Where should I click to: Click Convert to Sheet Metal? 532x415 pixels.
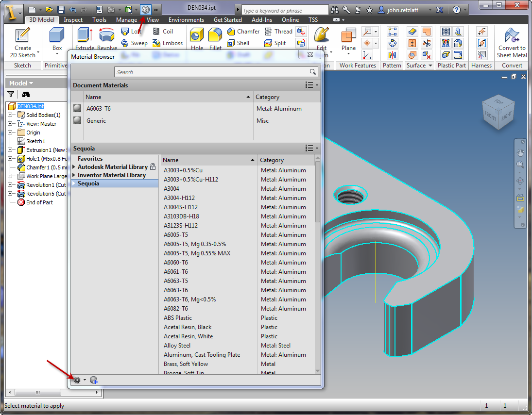tap(512, 43)
